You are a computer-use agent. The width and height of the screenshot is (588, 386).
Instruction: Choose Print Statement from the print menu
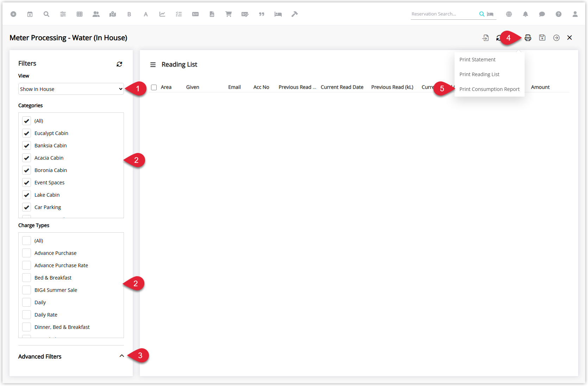click(x=477, y=60)
